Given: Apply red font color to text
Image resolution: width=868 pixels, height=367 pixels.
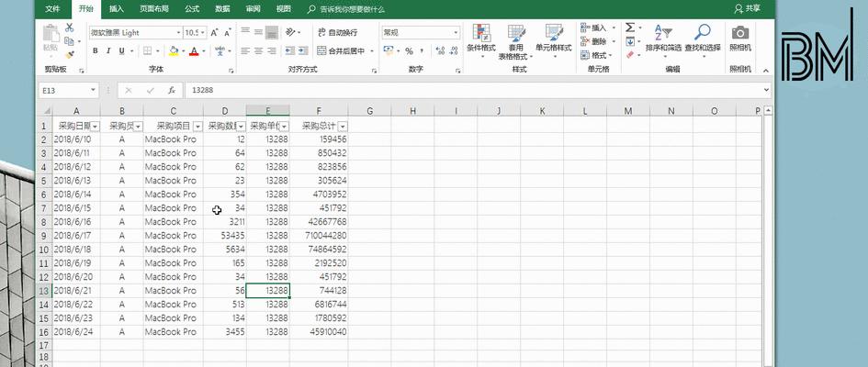Looking at the screenshot, I should 194,50.
